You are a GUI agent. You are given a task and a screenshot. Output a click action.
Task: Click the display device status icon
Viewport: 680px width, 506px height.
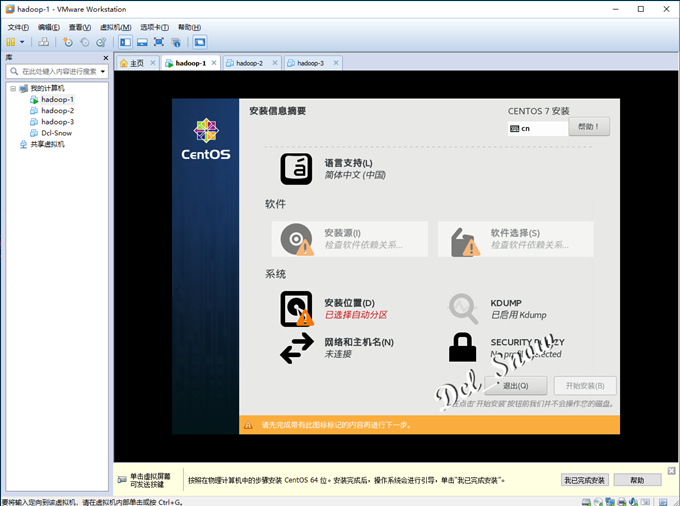645,502
